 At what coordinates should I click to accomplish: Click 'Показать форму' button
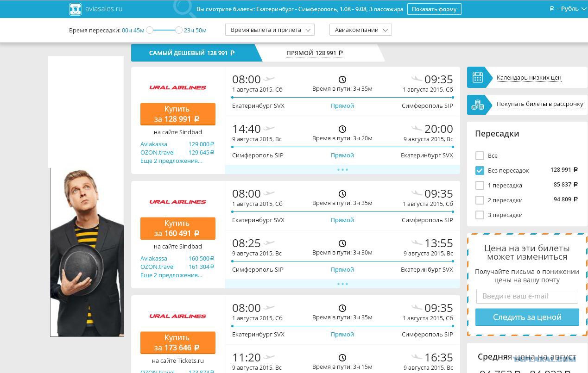point(434,9)
